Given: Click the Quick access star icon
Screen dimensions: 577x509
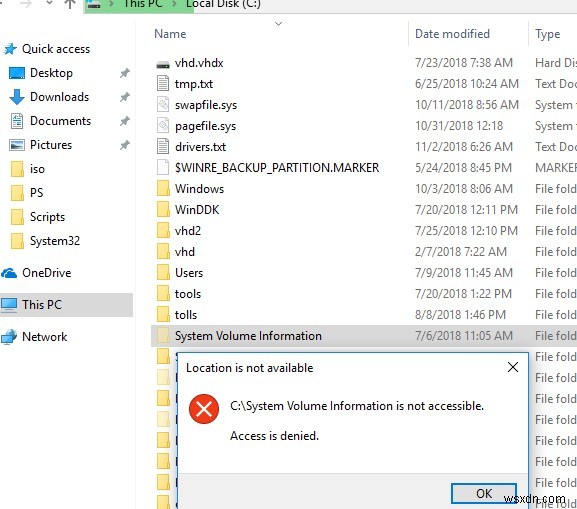Looking at the screenshot, I should click(x=10, y=49).
